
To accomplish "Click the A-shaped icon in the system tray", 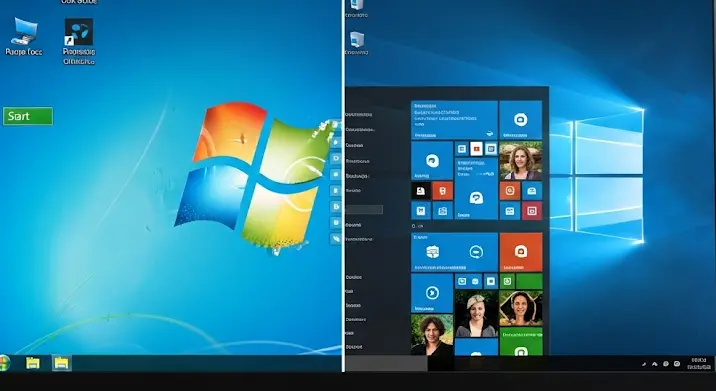I will pos(655,364).
